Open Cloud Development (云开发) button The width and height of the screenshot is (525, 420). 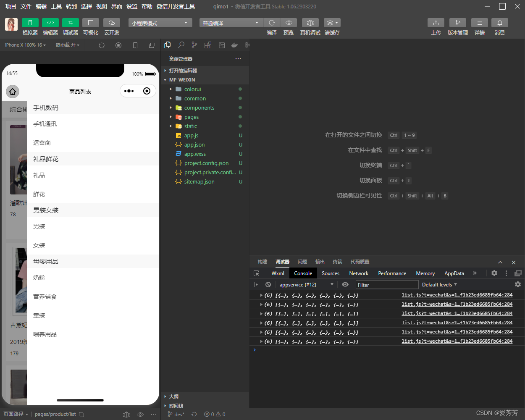tap(112, 23)
